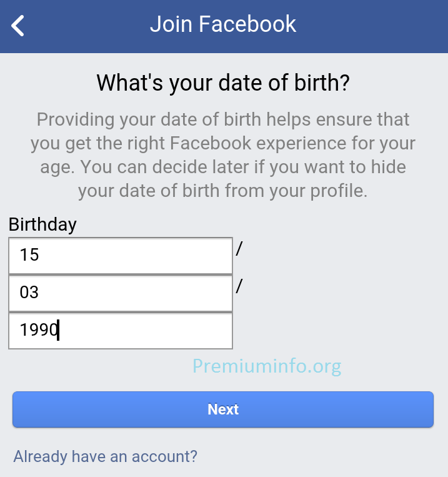Click the number 15 in the first Birthday box
448x477 pixels.
[29, 254]
